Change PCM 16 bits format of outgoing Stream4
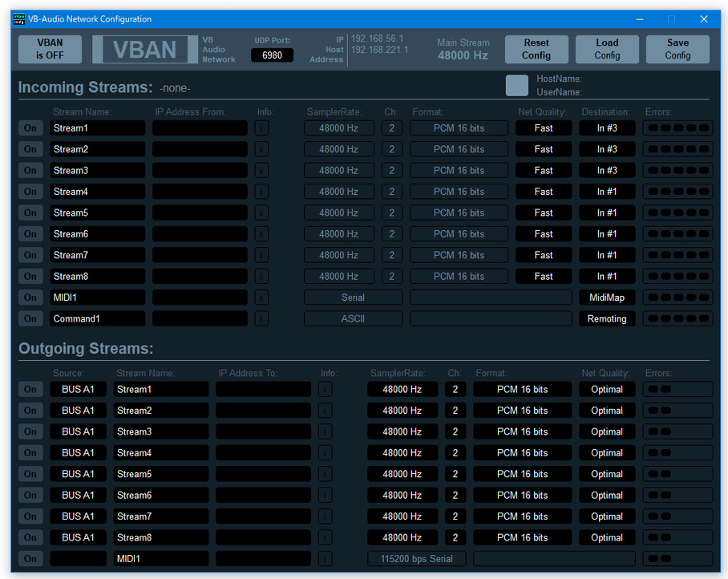The width and height of the screenshot is (728, 579). [522, 453]
